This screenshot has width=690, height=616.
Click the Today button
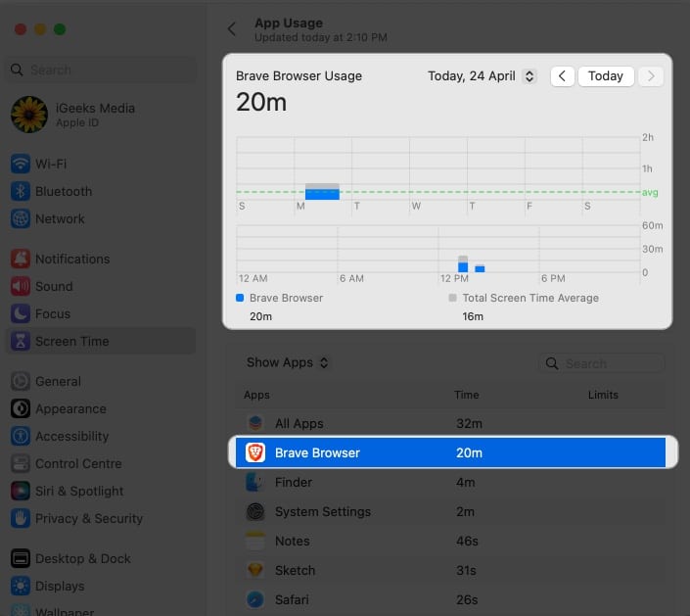pos(606,76)
